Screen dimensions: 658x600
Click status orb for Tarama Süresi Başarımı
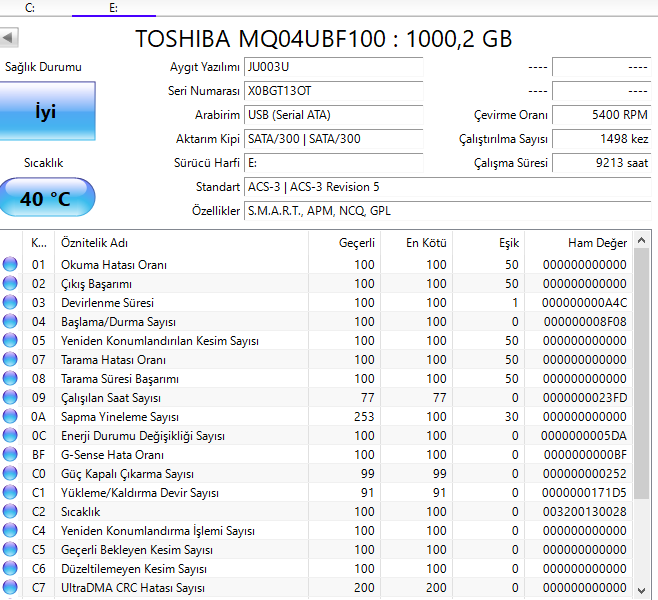(x=10, y=378)
